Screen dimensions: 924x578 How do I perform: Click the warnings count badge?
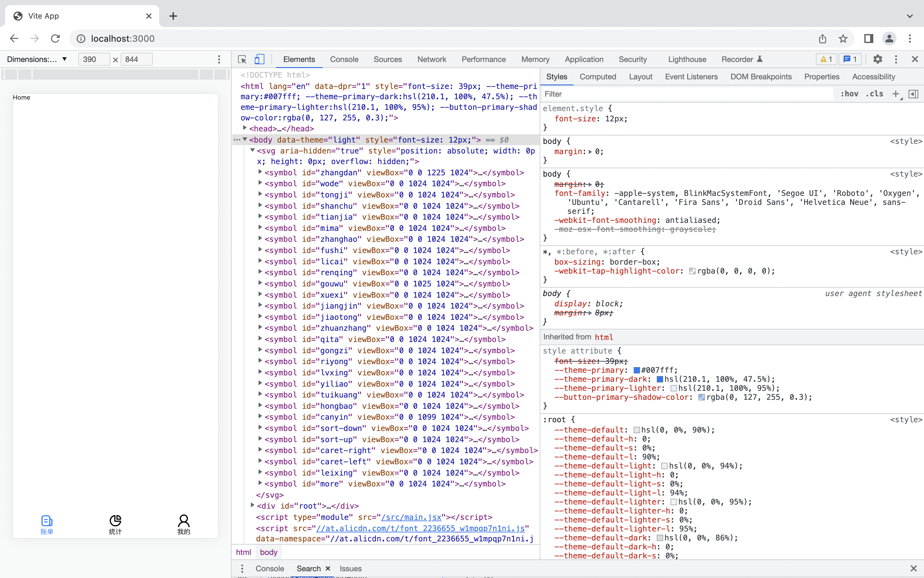(826, 59)
